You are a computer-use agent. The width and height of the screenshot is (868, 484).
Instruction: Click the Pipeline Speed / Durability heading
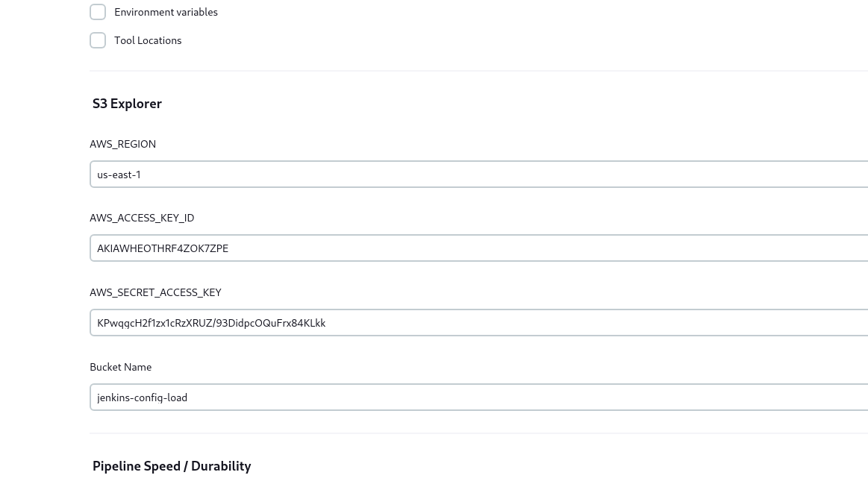click(172, 466)
